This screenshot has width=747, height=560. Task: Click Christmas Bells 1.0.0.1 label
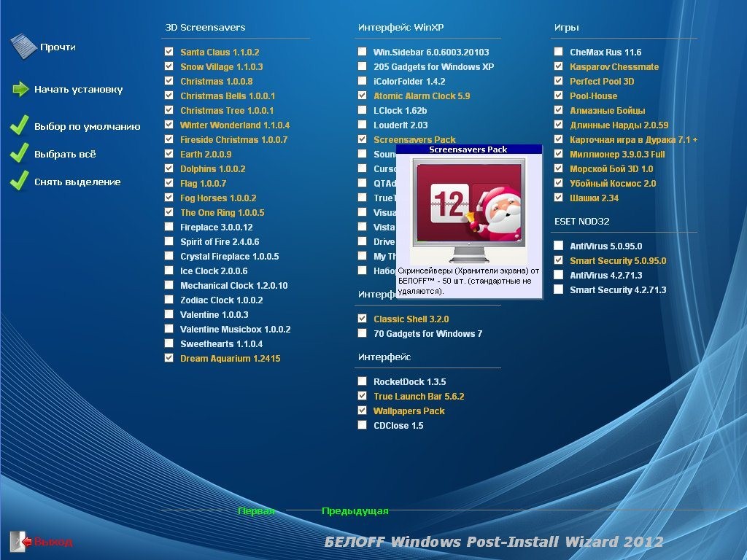(228, 96)
